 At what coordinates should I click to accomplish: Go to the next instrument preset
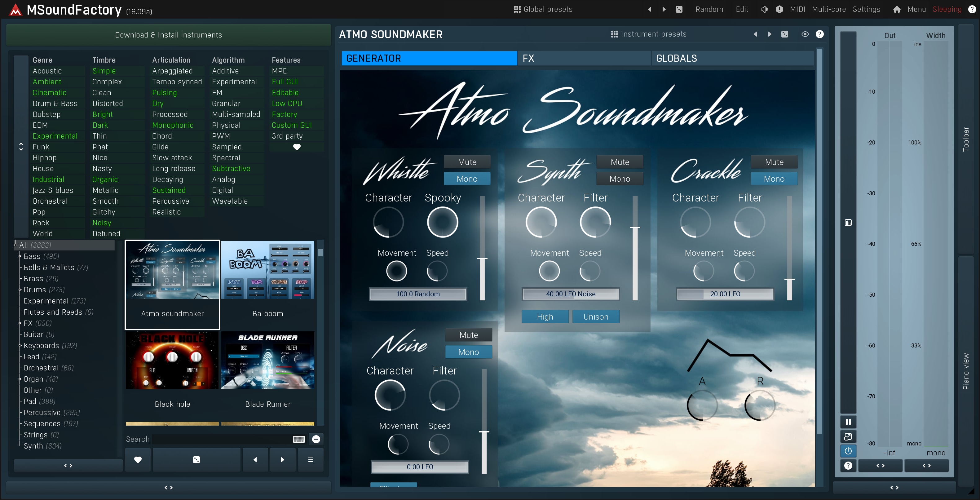(770, 34)
